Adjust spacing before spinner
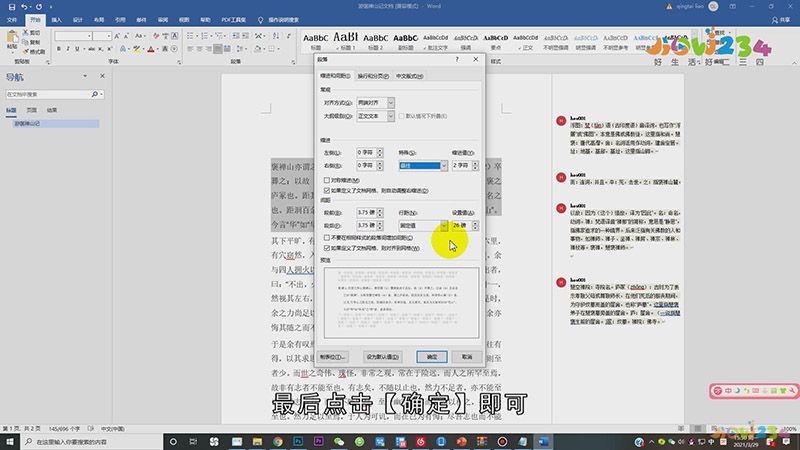Screen dimensions: 800x450 point(380,212)
